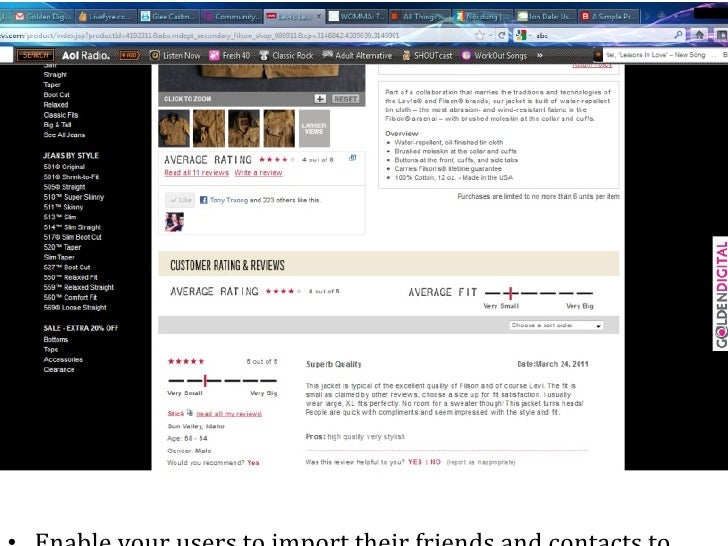The image size is (728, 546).
Task: Switch to the A Simple Pr... browser tab
Action: [608, 16]
